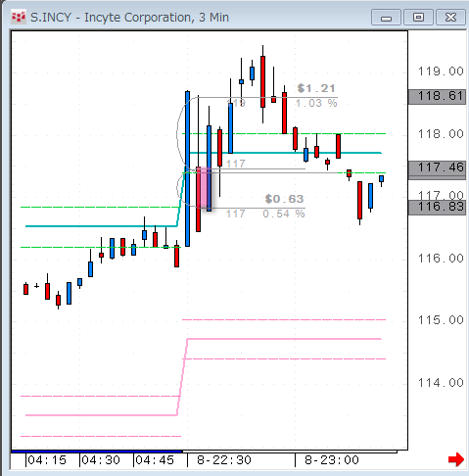Select the $1.21 measurement label
Viewport: 469px width, 476px height.
(x=316, y=88)
